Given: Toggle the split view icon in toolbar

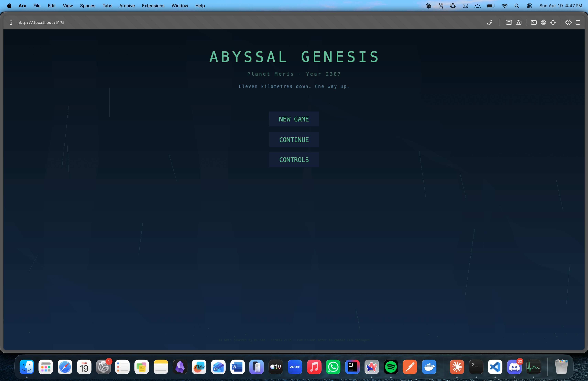Looking at the screenshot, I should click(x=578, y=23).
